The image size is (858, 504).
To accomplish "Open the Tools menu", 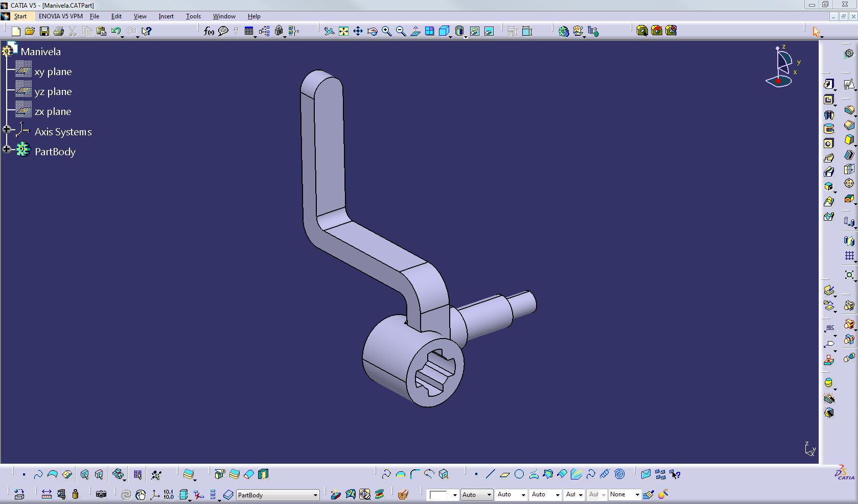I will point(193,16).
